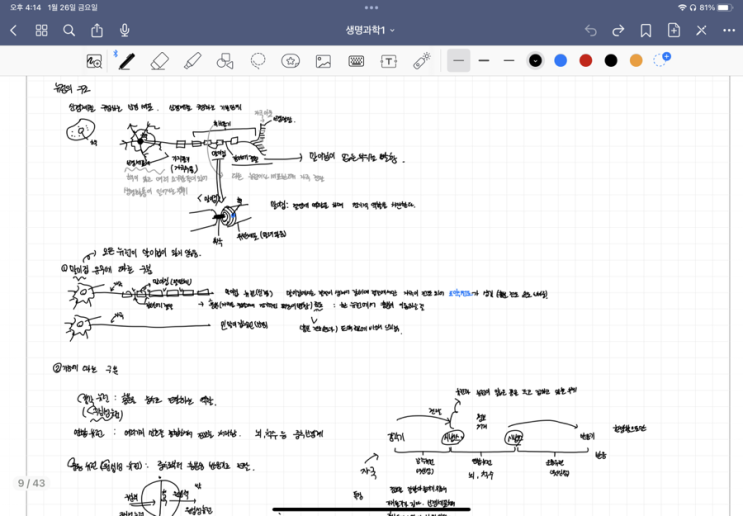Image resolution: width=743 pixels, height=516 pixels.
Task: Choose the thinnest stroke width
Action: click(x=459, y=61)
